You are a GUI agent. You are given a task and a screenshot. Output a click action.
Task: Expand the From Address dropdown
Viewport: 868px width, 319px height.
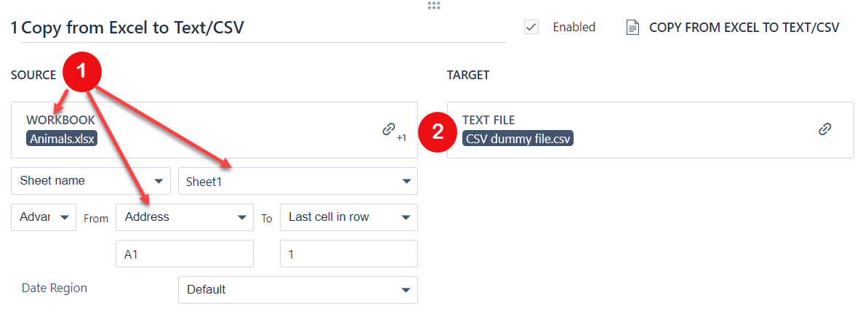point(185,217)
